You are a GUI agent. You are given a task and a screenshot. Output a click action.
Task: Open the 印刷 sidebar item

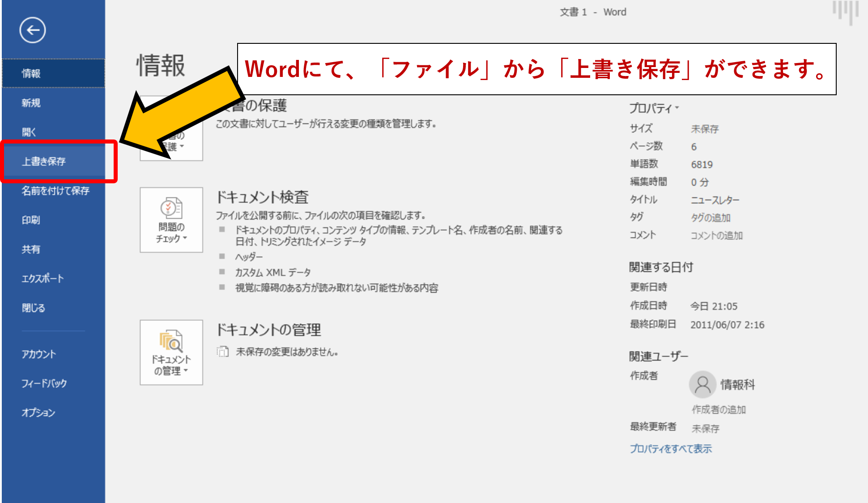(x=53, y=220)
